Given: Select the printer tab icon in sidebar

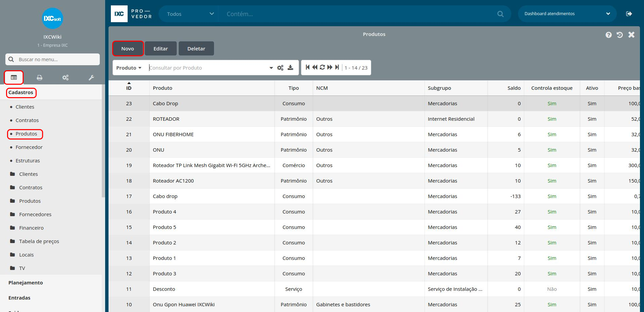Looking at the screenshot, I should [40, 78].
